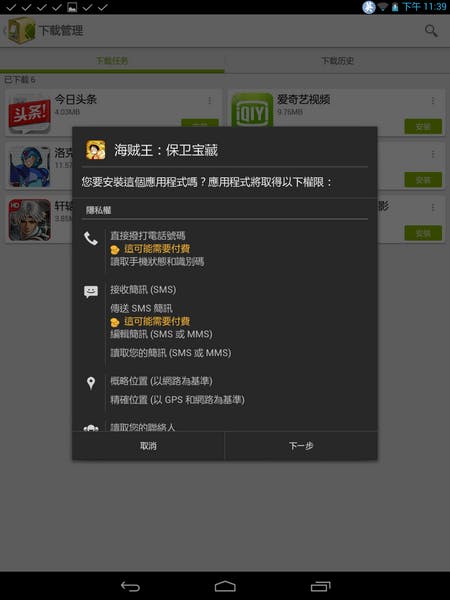Image resolution: width=450 pixels, height=600 pixels.
Task: Tap the 今日头条 app icon
Action: pos(29,114)
